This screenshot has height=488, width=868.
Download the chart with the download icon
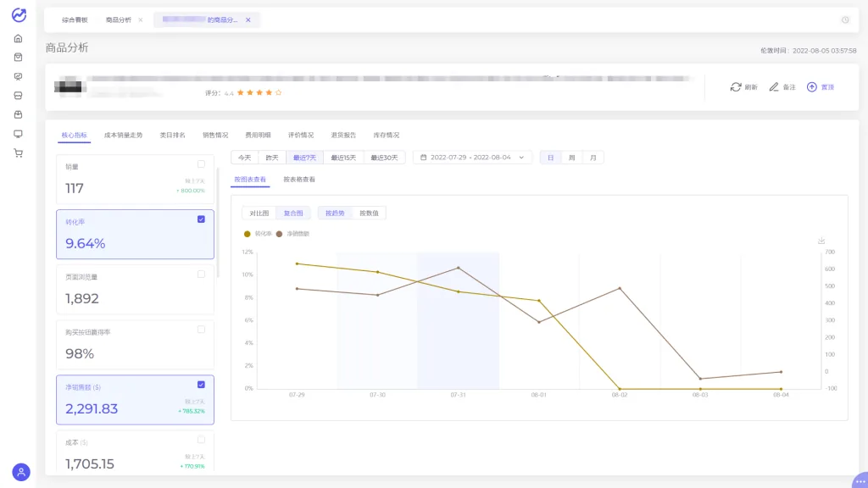click(x=821, y=240)
